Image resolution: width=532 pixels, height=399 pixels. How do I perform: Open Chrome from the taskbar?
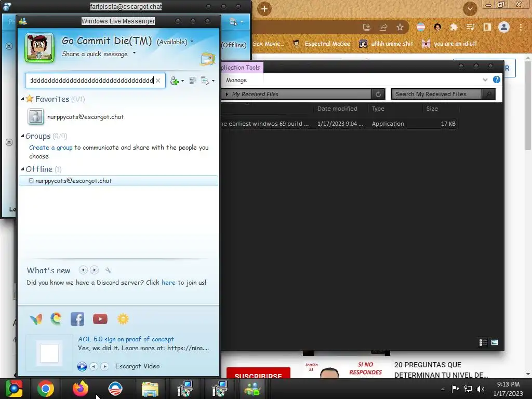tap(46, 389)
